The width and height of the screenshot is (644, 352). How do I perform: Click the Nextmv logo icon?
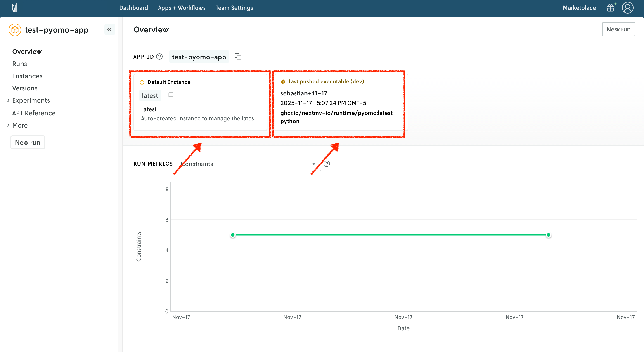(x=14, y=8)
